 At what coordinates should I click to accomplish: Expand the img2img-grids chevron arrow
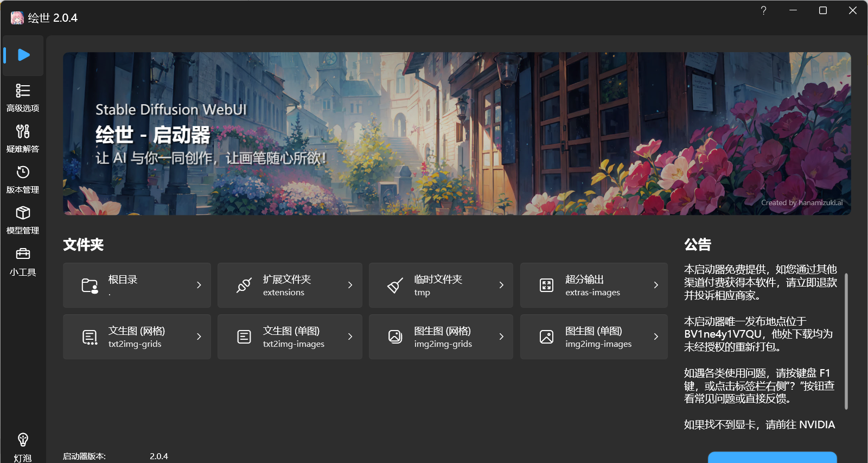501,337
